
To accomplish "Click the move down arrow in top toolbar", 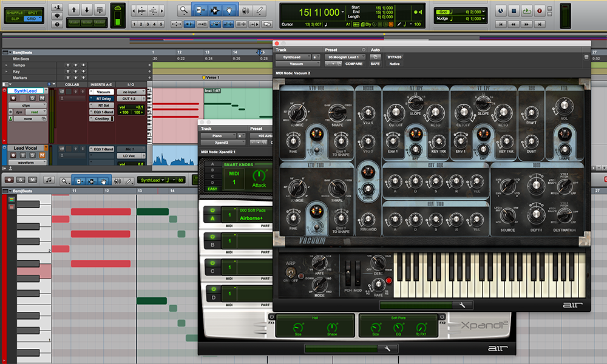I will (87, 10).
